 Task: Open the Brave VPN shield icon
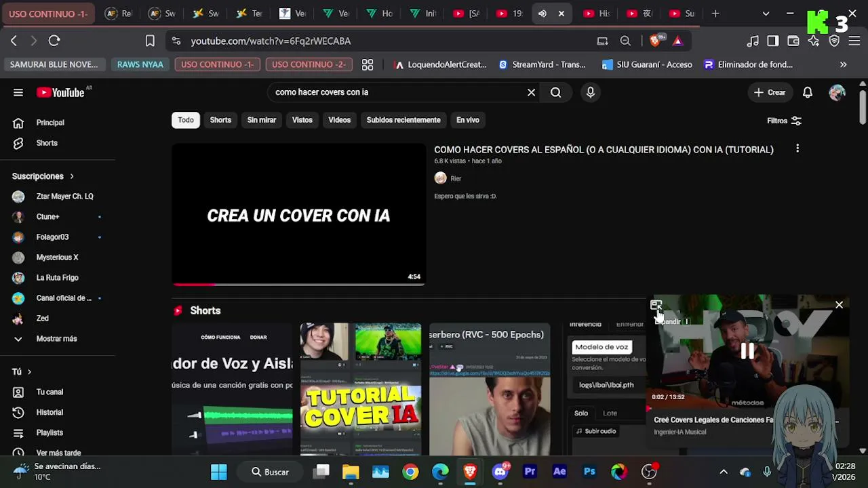[x=835, y=41]
